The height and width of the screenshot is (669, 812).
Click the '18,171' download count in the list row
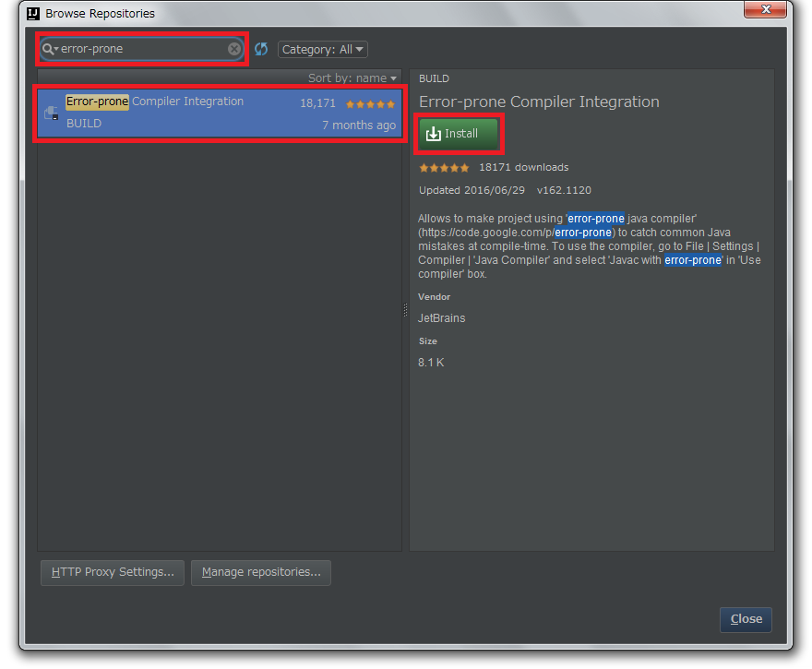pos(318,103)
